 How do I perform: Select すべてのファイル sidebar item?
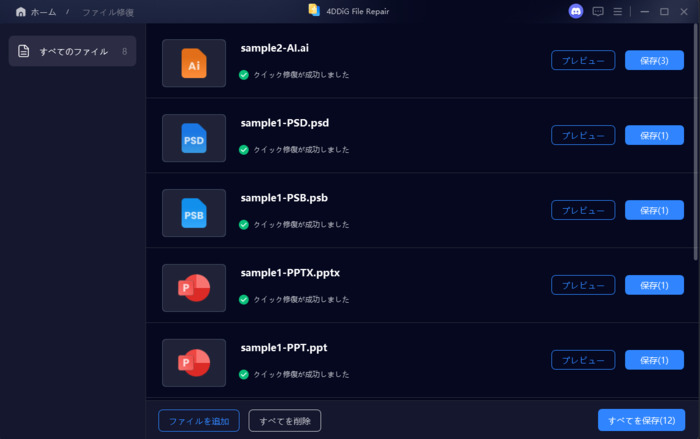tap(72, 51)
